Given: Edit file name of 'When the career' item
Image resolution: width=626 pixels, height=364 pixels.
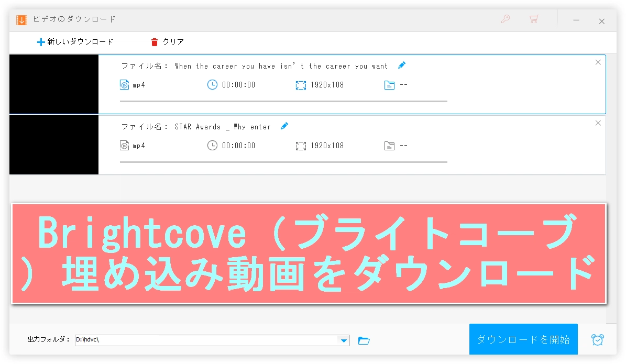Looking at the screenshot, I should [x=402, y=65].
